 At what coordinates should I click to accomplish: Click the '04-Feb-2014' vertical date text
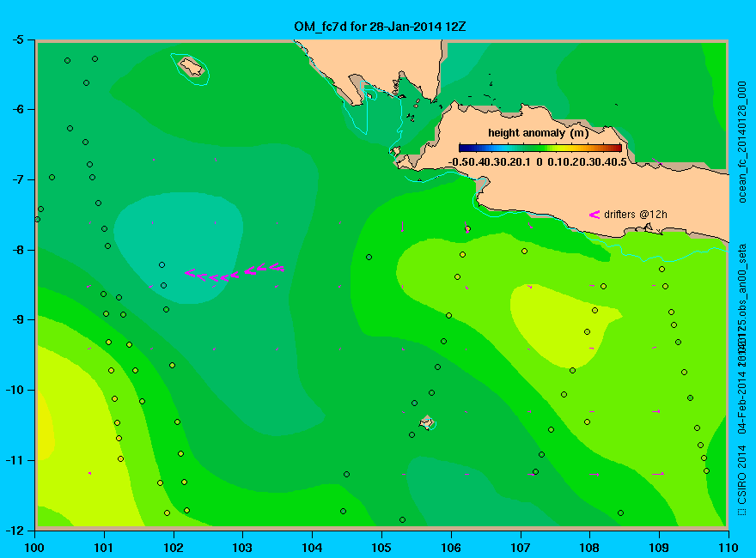pyautogui.click(x=742, y=402)
